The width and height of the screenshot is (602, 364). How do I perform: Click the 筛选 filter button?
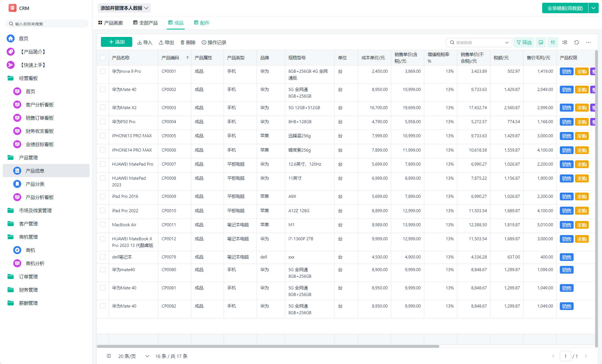pos(524,42)
